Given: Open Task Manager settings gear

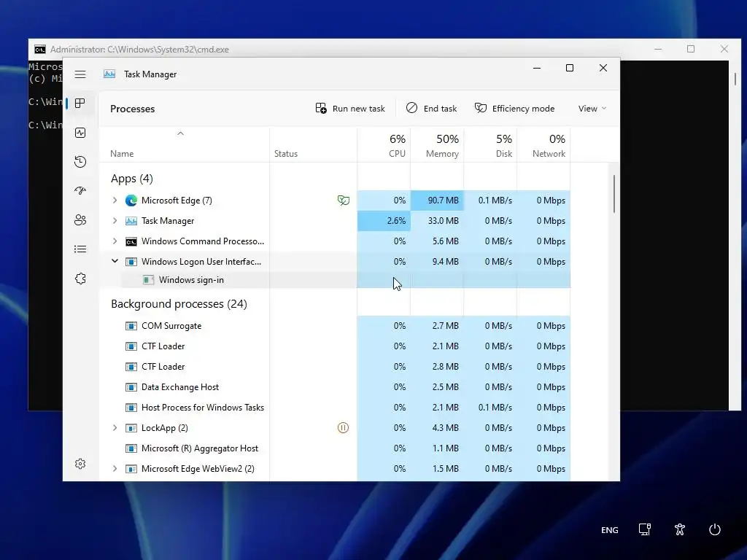Looking at the screenshot, I should pyautogui.click(x=80, y=464).
